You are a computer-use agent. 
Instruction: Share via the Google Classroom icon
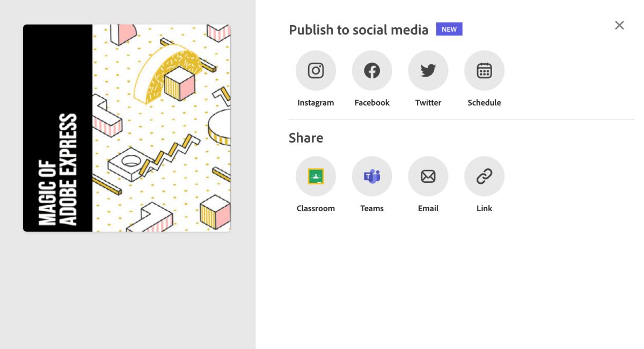pos(316,176)
